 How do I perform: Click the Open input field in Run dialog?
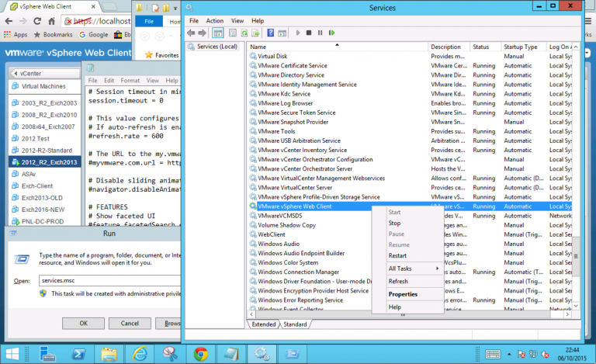tap(110, 280)
